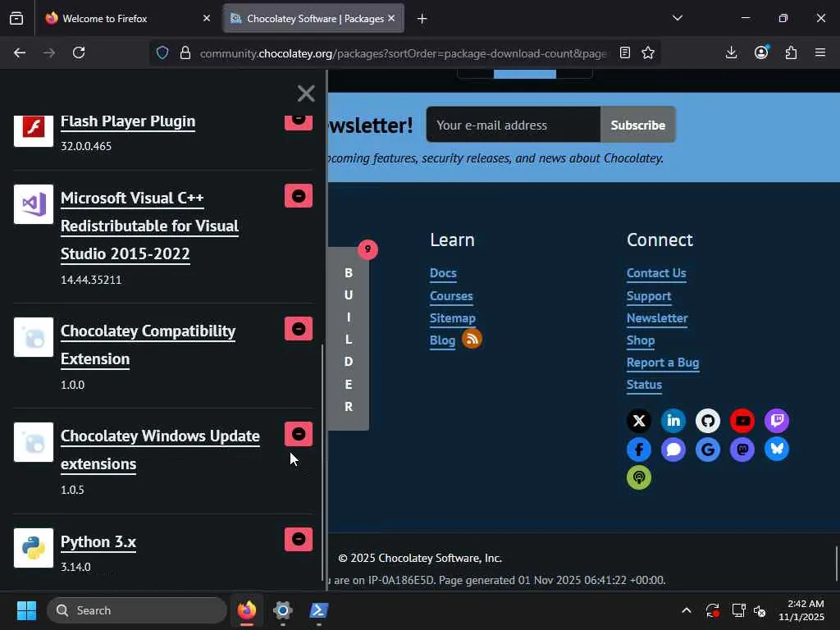Viewport: 840px width, 630px height.
Task: Open Chocolatey GitHub page
Action: tap(708, 421)
